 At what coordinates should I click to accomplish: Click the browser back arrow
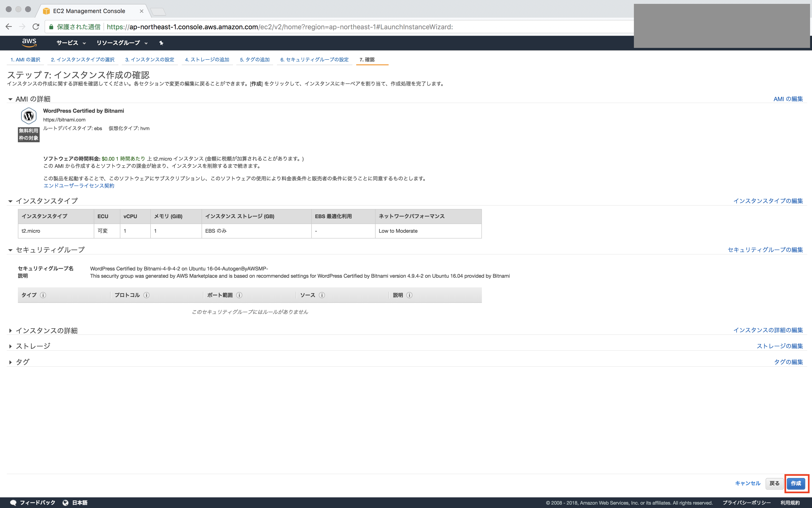[9, 27]
